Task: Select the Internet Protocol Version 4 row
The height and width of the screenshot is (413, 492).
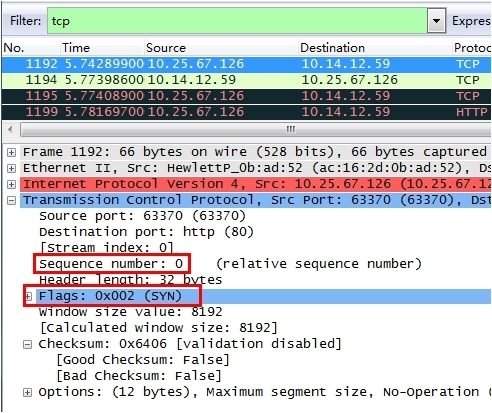Action: [x=255, y=184]
